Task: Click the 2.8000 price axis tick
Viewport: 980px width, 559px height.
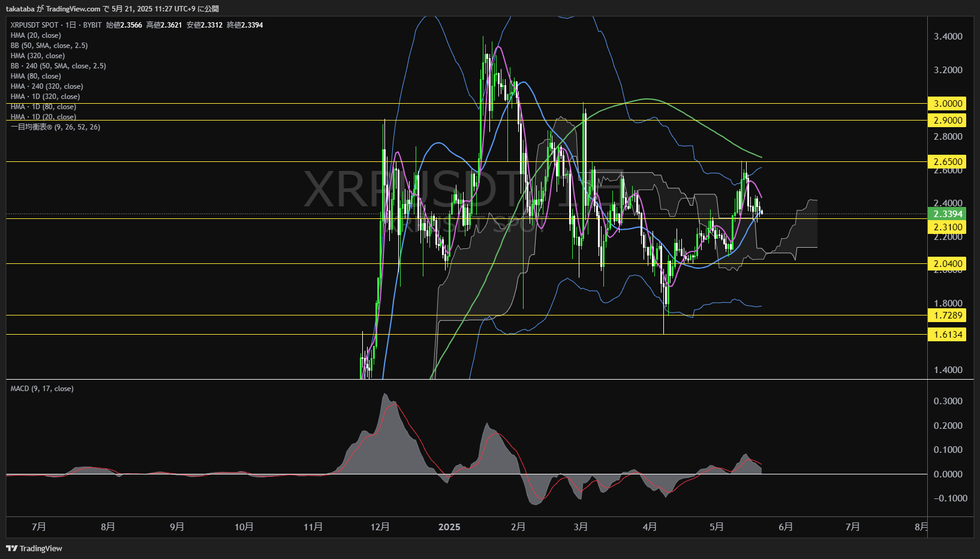Action: 948,137
